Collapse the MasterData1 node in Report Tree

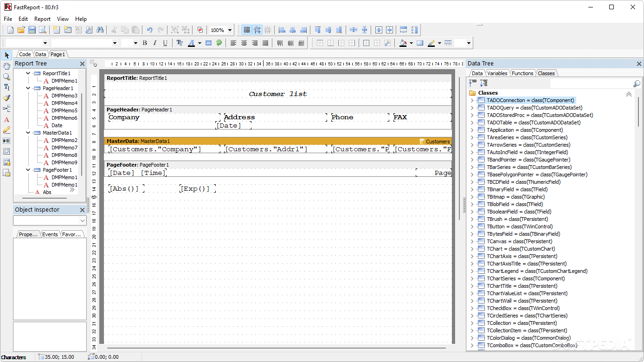tap(28, 133)
